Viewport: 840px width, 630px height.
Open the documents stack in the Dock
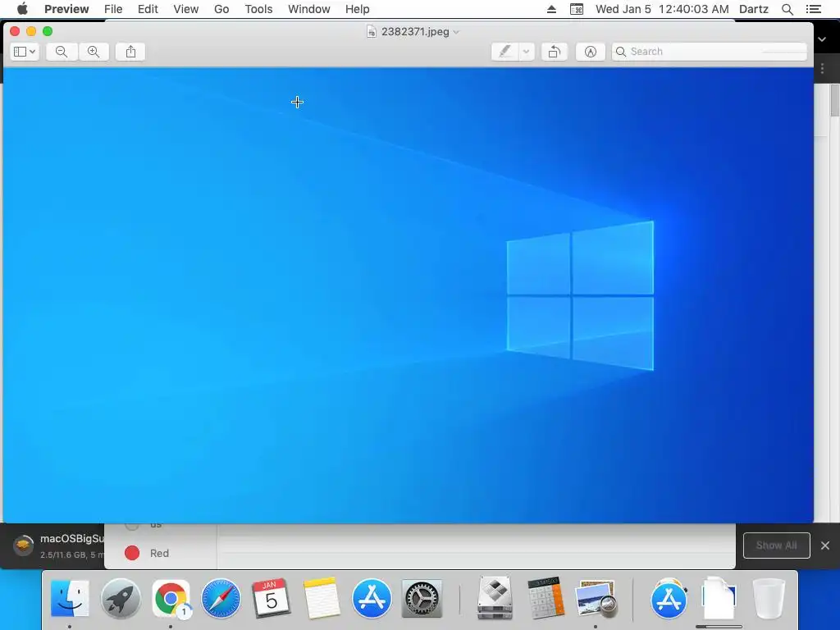click(x=719, y=597)
